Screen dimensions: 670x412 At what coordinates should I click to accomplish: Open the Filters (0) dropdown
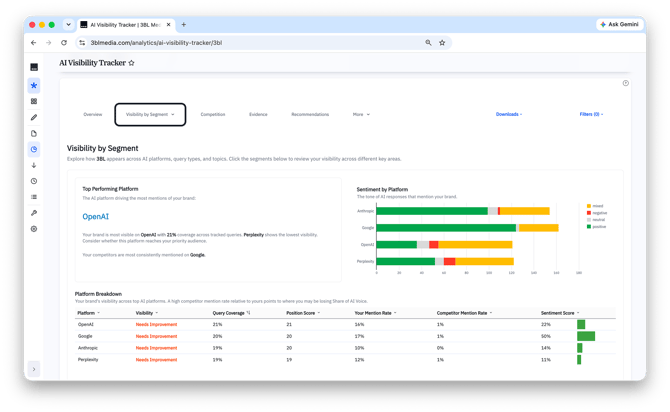click(x=591, y=114)
